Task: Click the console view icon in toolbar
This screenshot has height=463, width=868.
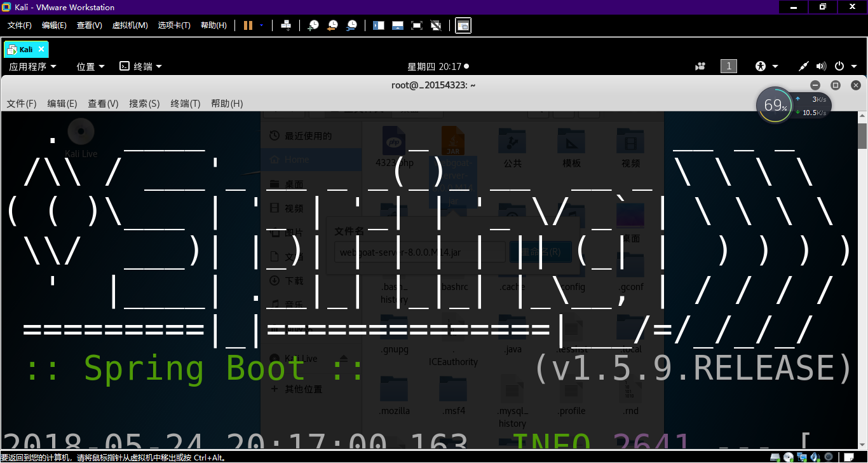Action: tap(463, 25)
